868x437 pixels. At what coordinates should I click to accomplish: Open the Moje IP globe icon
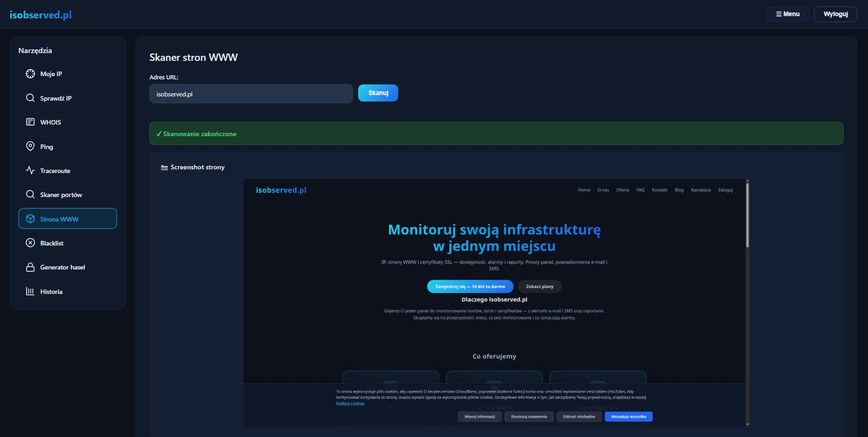point(30,74)
